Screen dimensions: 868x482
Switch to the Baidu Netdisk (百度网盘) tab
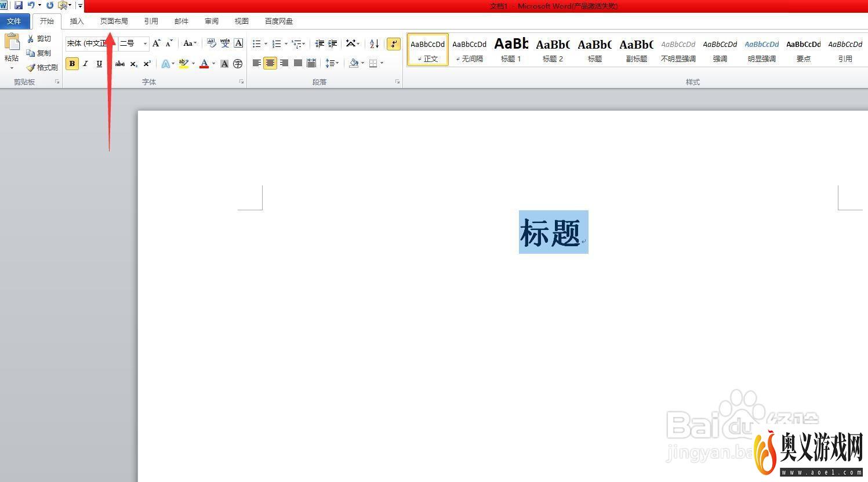pyautogui.click(x=279, y=21)
